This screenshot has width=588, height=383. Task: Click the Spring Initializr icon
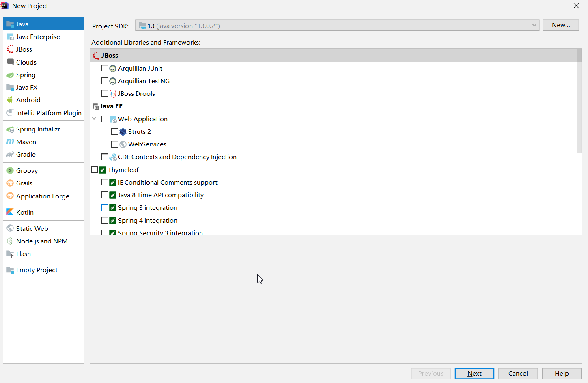[x=10, y=129]
